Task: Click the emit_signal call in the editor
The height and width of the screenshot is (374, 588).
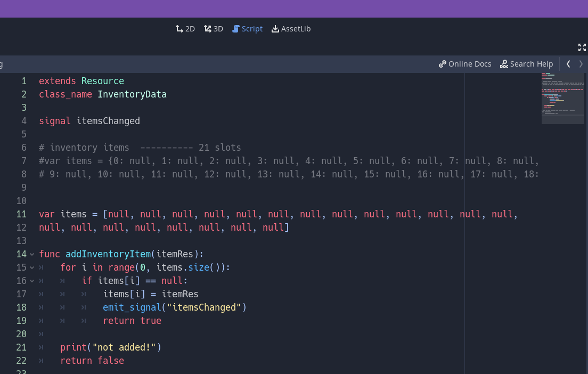Action: [132, 307]
